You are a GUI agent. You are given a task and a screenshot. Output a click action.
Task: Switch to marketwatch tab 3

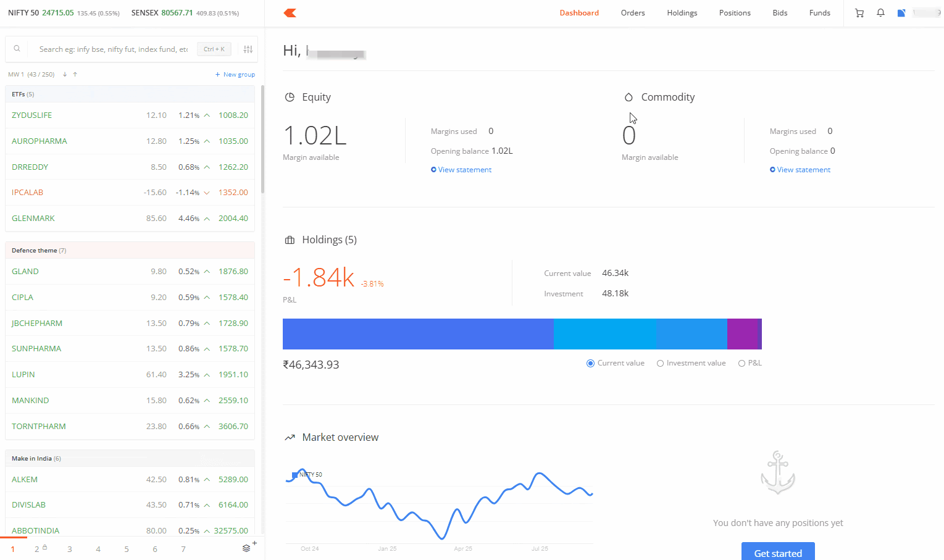70,549
